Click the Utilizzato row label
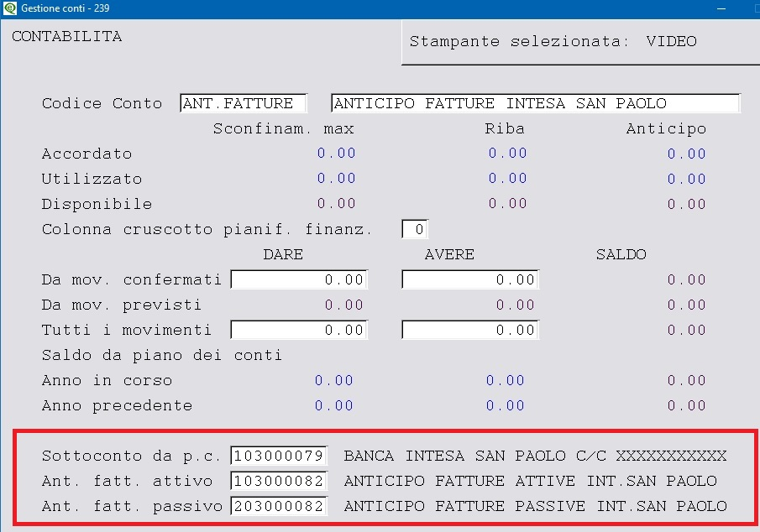This screenshot has height=532, width=760. click(92, 180)
